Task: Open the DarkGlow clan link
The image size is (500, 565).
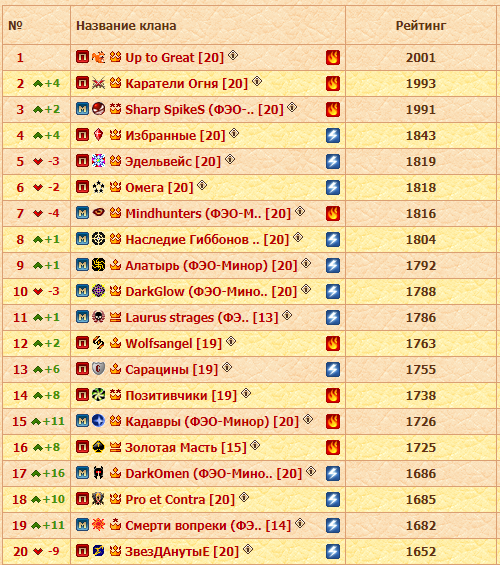Action: (211, 292)
